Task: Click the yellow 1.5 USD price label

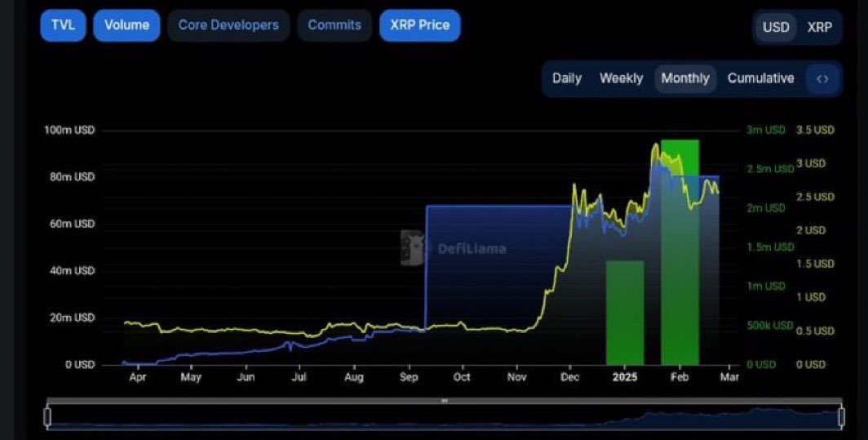Action: tap(815, 264)
